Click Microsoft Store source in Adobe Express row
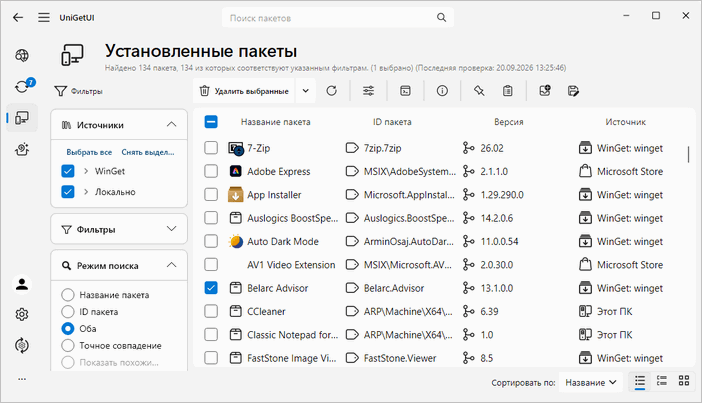Viewport: 702px width, 403px height. click(630, 171)
